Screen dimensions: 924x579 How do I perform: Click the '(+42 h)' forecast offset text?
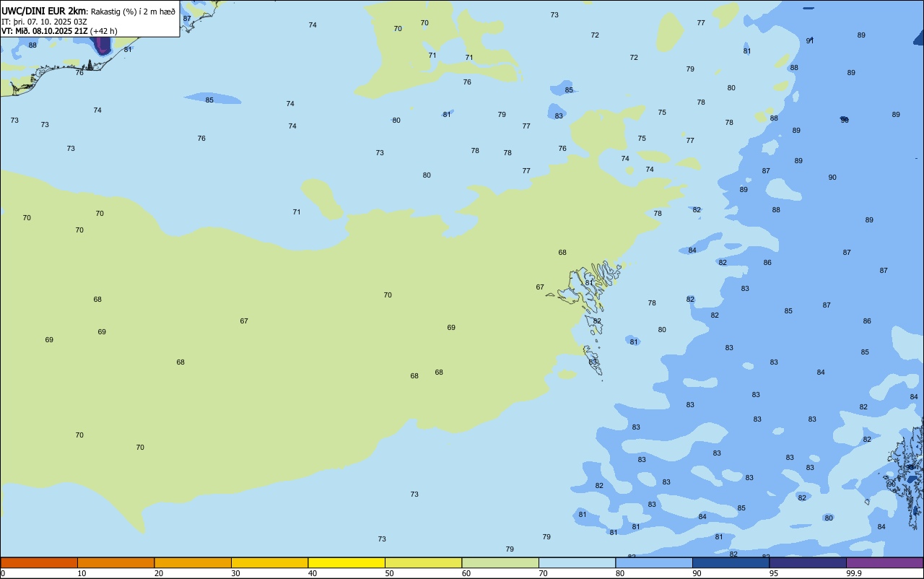coord(104,31)
